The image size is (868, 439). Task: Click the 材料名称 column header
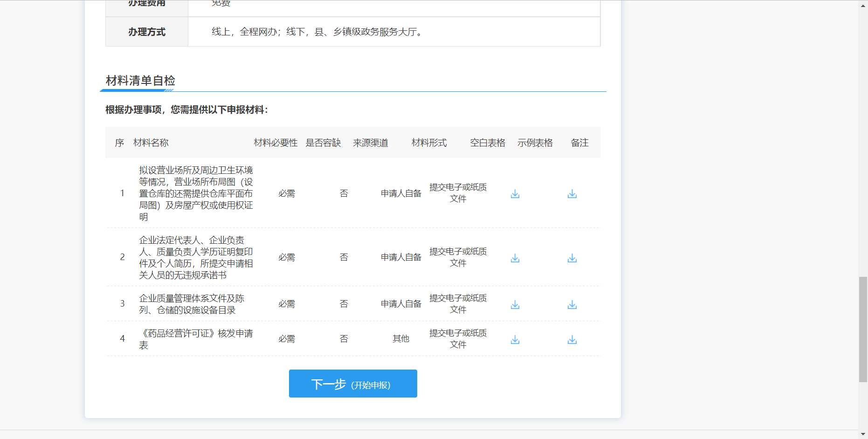pyautogui.click(x=151, y=143)
